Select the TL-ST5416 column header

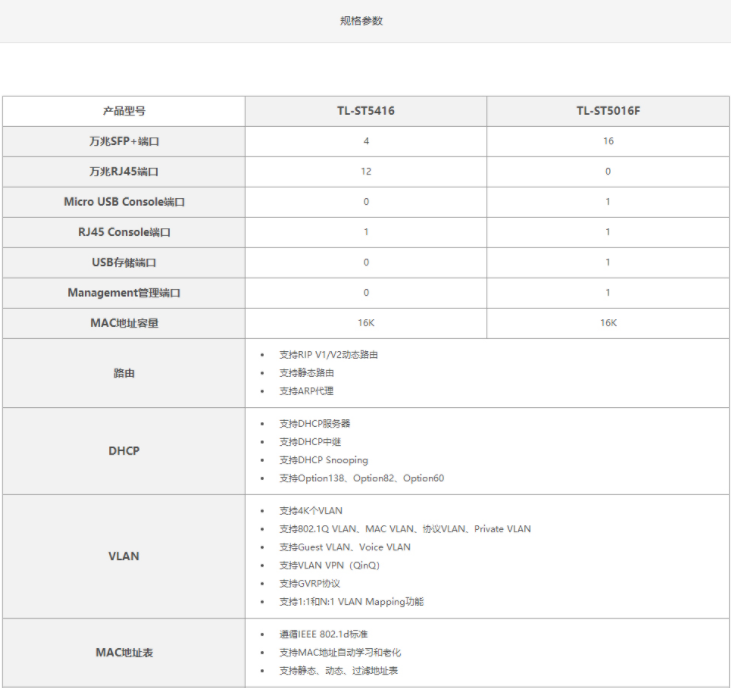point(365,111)
